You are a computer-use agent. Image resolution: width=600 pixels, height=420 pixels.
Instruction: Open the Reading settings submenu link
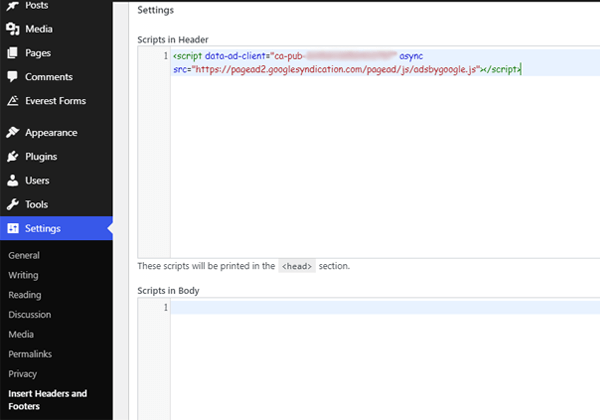point(25,295)
